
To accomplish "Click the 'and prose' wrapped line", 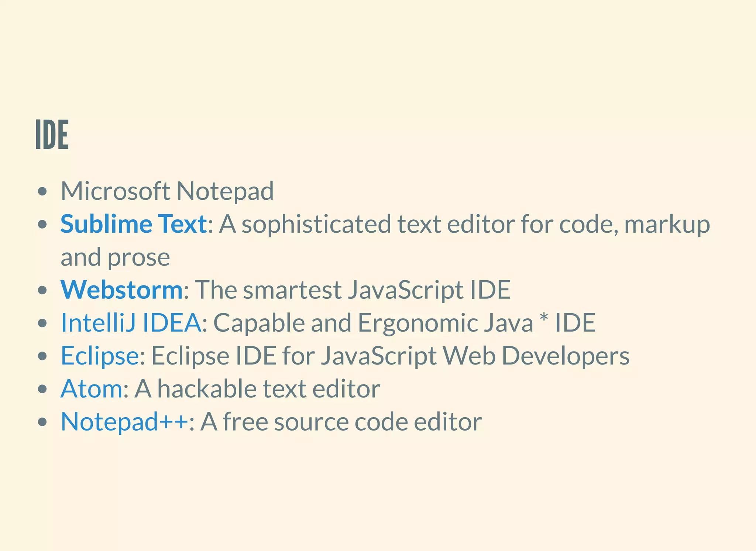I will [x=115, y=257].
